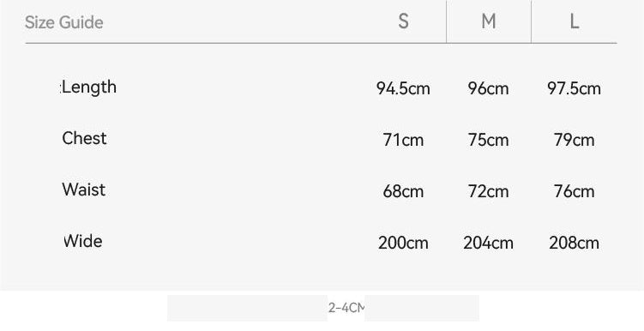Click the 208cm wide value
This screenshot has height=331, width=644.
[x=574, y=244]
